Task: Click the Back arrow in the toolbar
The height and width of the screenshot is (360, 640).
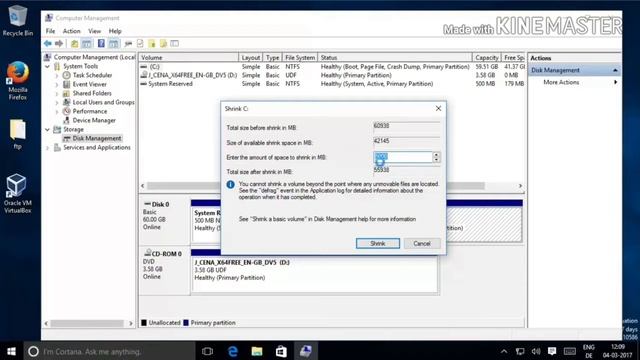Action: (47, 43)
